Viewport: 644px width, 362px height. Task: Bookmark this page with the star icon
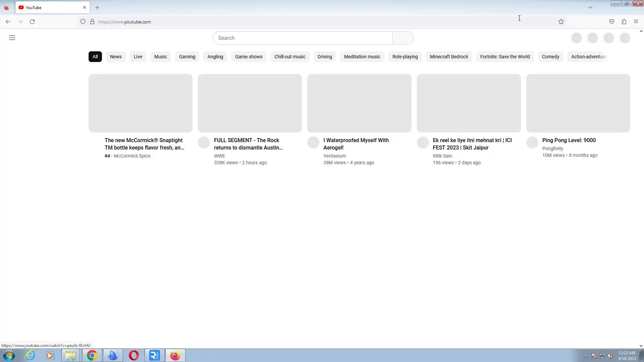[561, 22]
